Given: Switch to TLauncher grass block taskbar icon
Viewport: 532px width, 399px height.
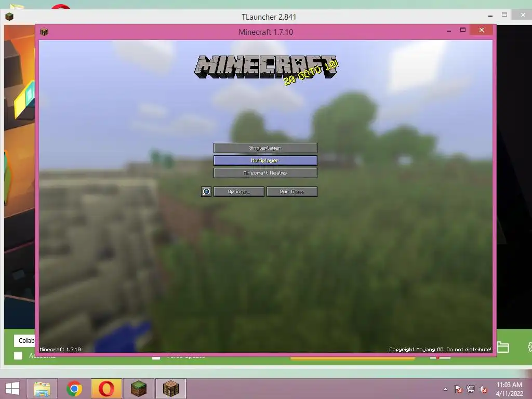Looking at the screenshot, I should 139,389.
